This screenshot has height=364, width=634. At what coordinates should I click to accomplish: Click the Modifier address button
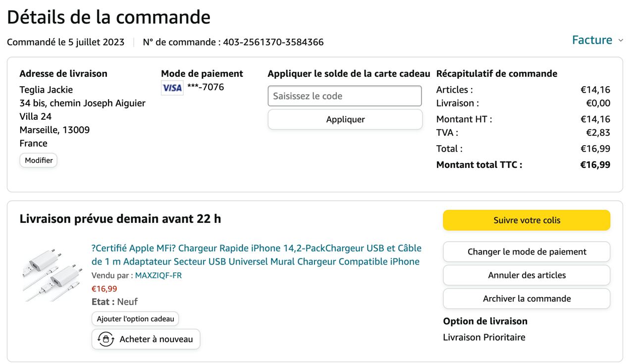[39, 160]
